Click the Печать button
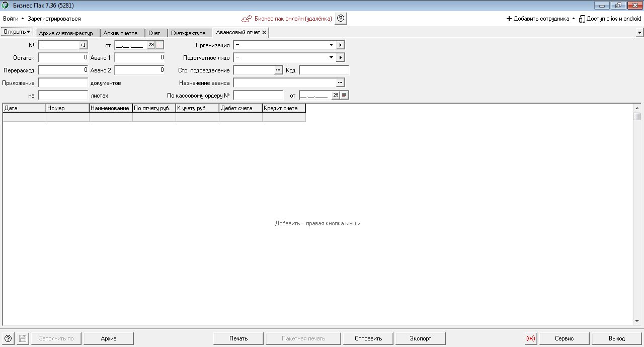 [238, 338]
